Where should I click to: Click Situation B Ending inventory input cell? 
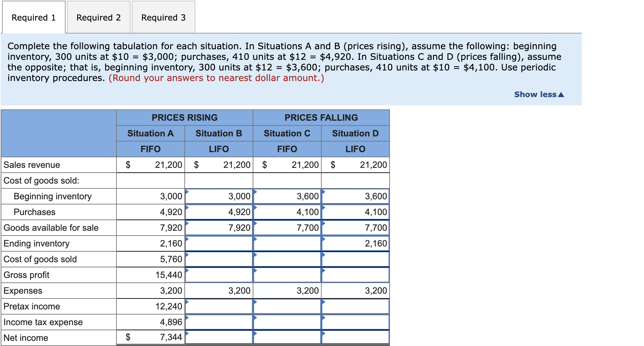(219, 243)
